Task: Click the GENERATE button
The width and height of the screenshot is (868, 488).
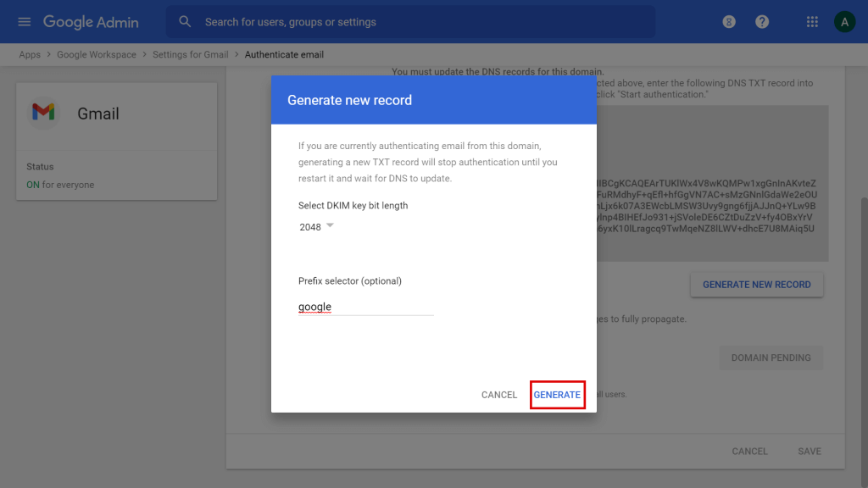Action: [x=557, y=395]
